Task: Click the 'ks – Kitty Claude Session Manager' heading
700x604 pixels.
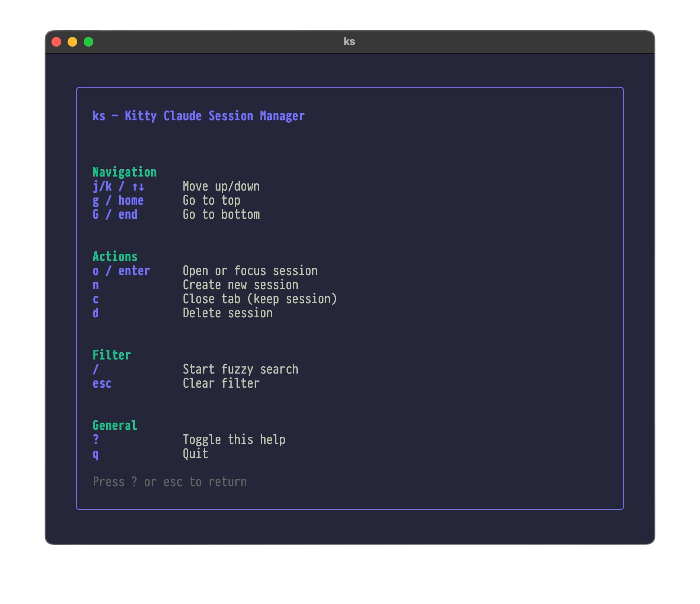Action: pyautogui.click(x=198, y=116)
